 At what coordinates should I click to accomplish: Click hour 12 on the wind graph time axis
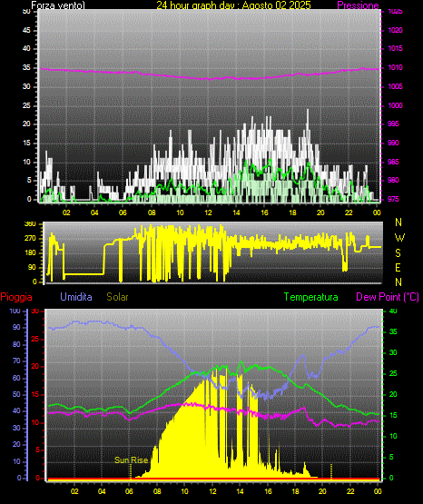208,212
